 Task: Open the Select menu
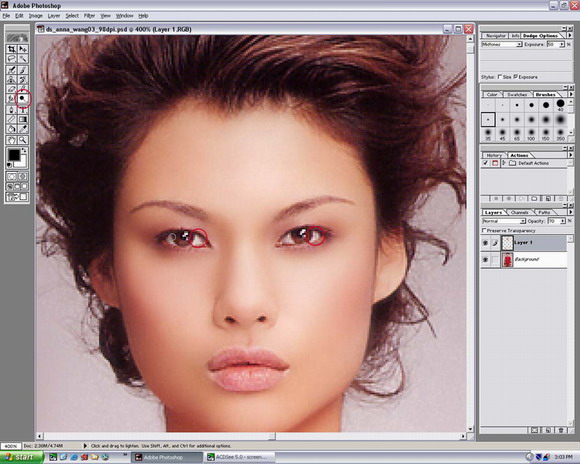coord(72,16)
